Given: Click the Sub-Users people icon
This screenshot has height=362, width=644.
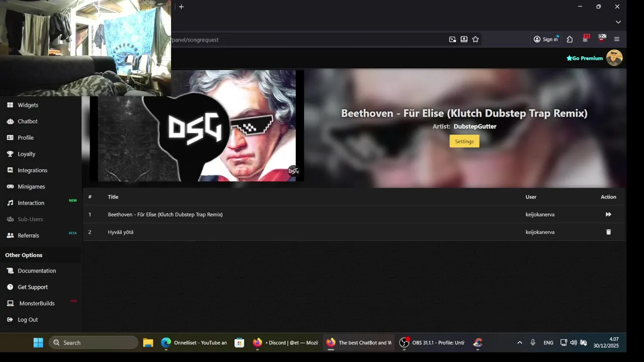Looking at the screenshot, I should click(x=10, y=219).
